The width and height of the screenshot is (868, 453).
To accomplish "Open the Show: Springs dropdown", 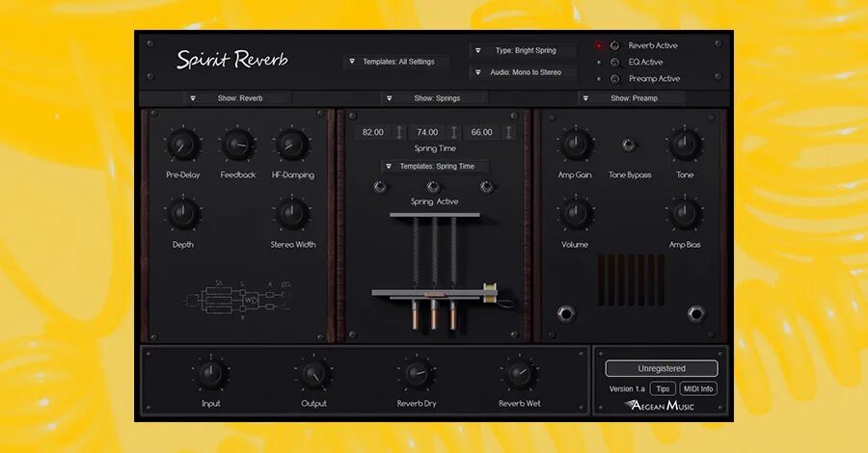I will pyautogui.click(x=434, y=98).
